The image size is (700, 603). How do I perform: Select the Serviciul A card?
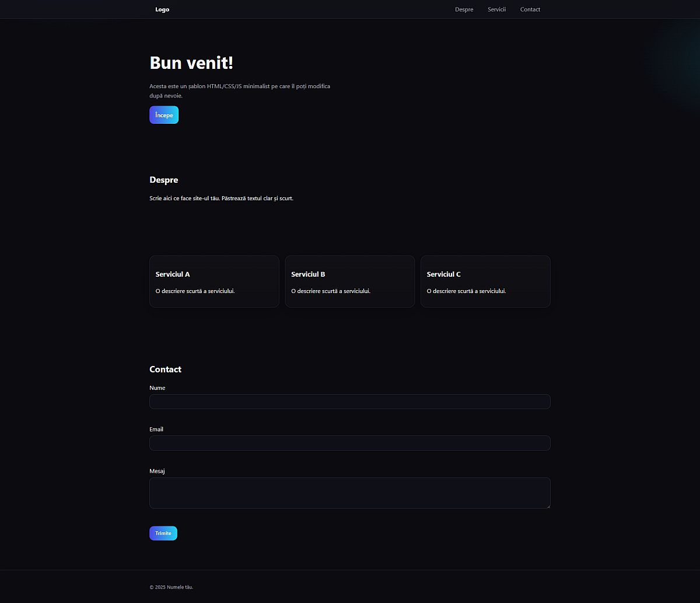(x=214, y=281)
